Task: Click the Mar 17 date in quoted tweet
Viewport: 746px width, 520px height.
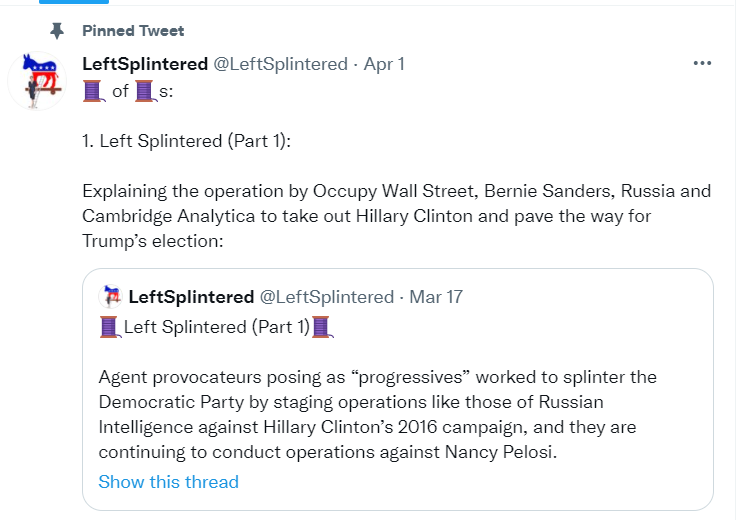Action: (x=436, y=297)
